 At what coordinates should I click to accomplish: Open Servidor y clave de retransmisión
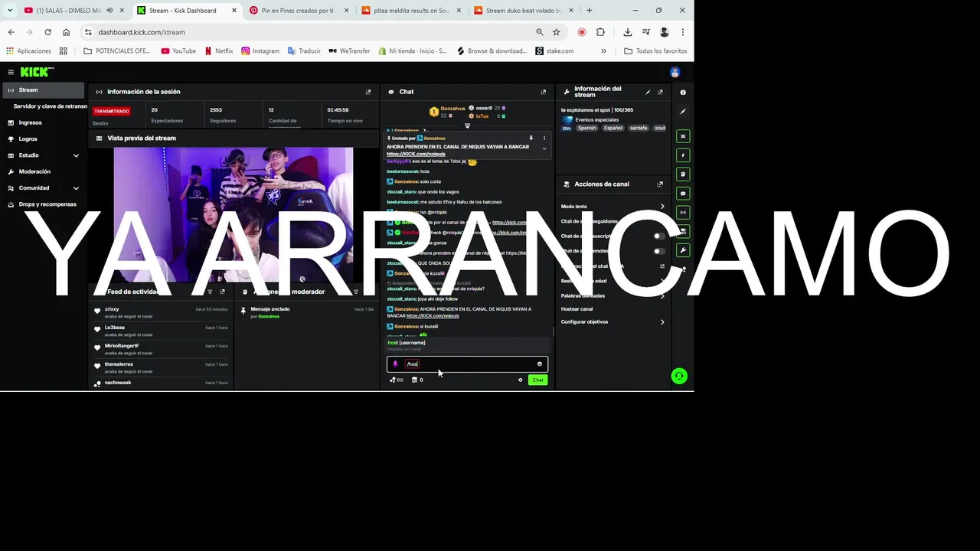pyautogui.click(x=50, y=106)
